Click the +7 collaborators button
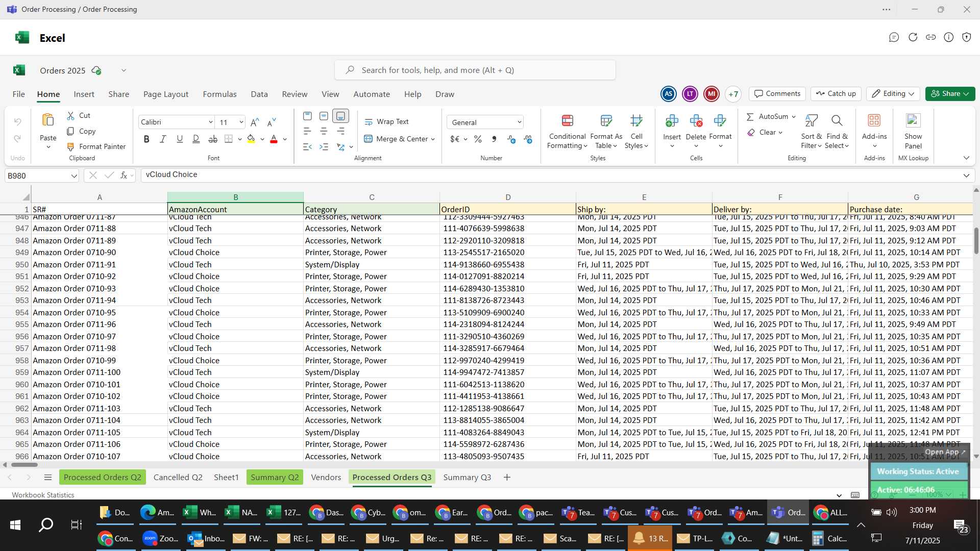Screen dimensions: 980x551 [733, 94]
